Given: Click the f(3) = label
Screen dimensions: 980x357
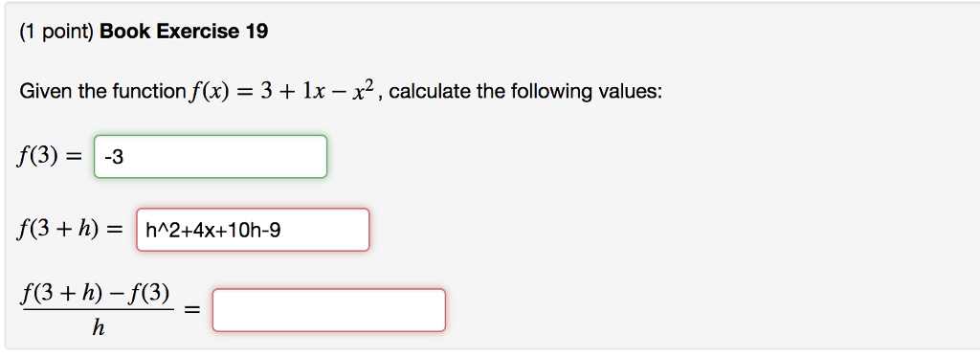Looking at the screenshot, I should (x=50, y=158).
